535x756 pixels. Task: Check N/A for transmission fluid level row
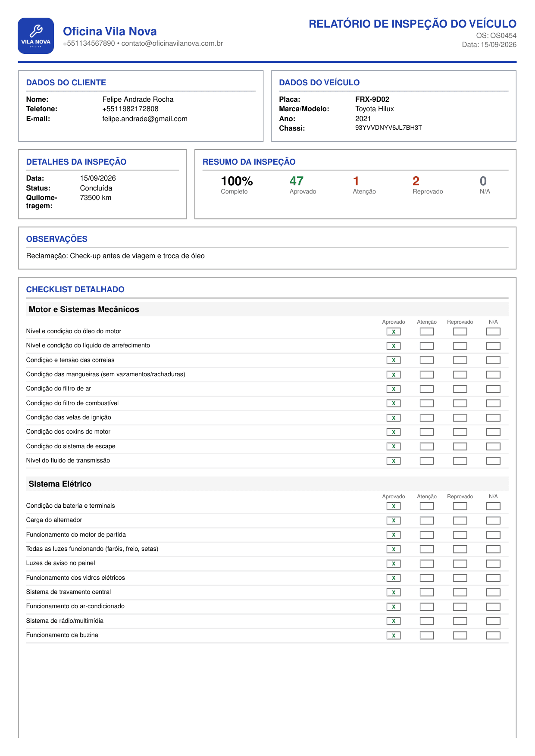pos(493,461)
